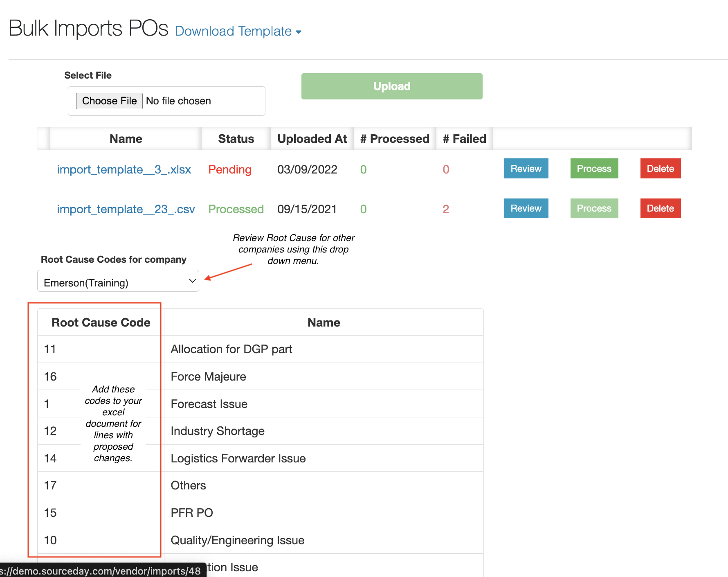Screen dimensions: 728x577
Task: Review the processed csv import
Action: pos(526,208)
